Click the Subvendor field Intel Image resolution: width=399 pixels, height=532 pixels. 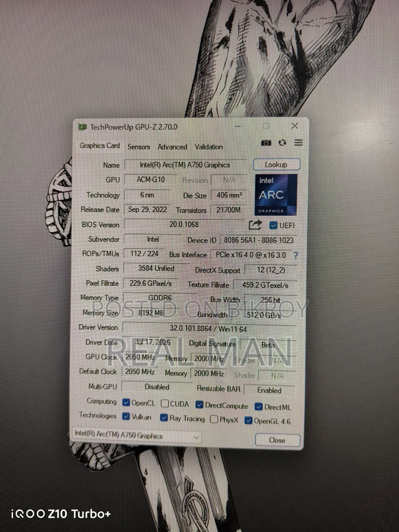coord(153,239)
